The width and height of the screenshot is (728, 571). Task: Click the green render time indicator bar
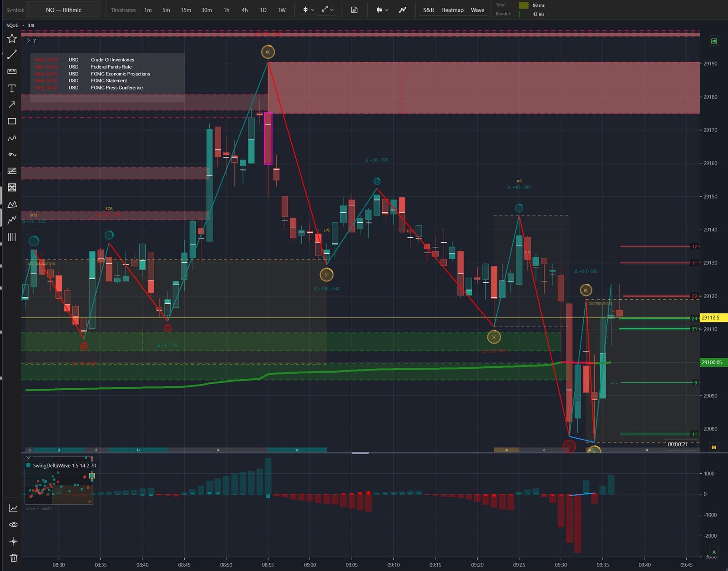[520, 14]
